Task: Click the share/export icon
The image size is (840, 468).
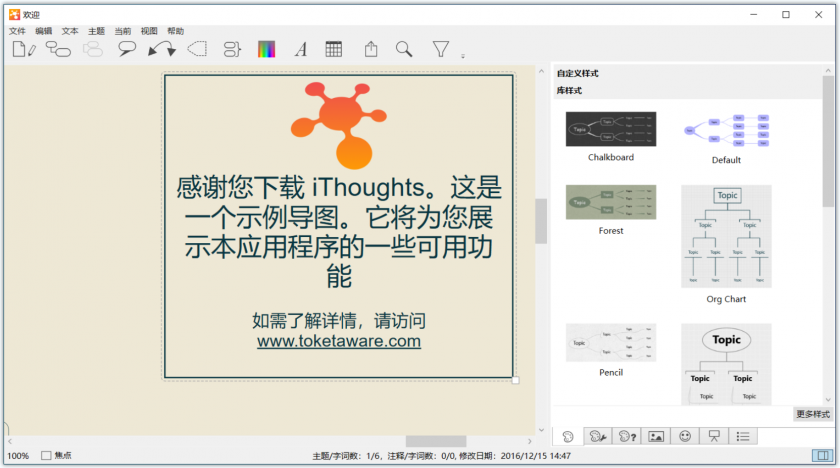Action: coord(371,49)
